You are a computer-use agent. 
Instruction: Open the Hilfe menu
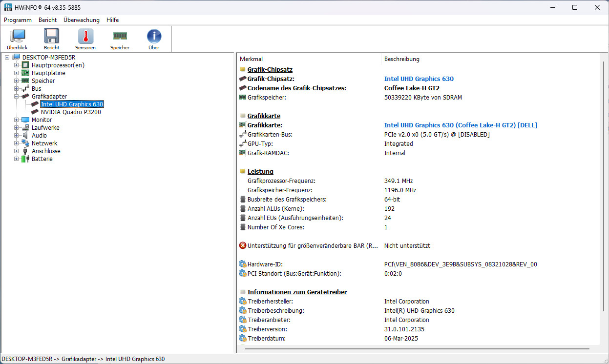[x=112, y=20]
